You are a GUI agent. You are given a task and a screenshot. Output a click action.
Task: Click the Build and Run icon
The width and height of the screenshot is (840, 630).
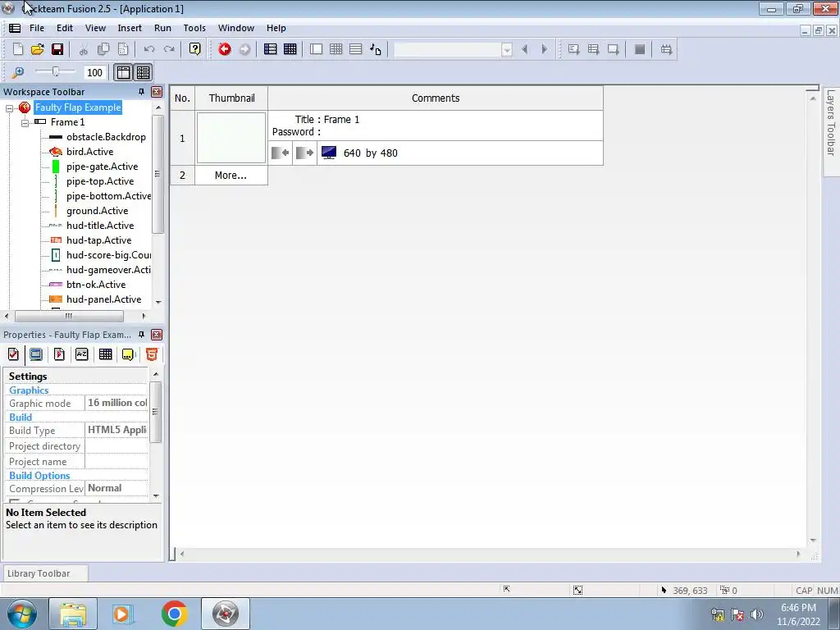666,49
